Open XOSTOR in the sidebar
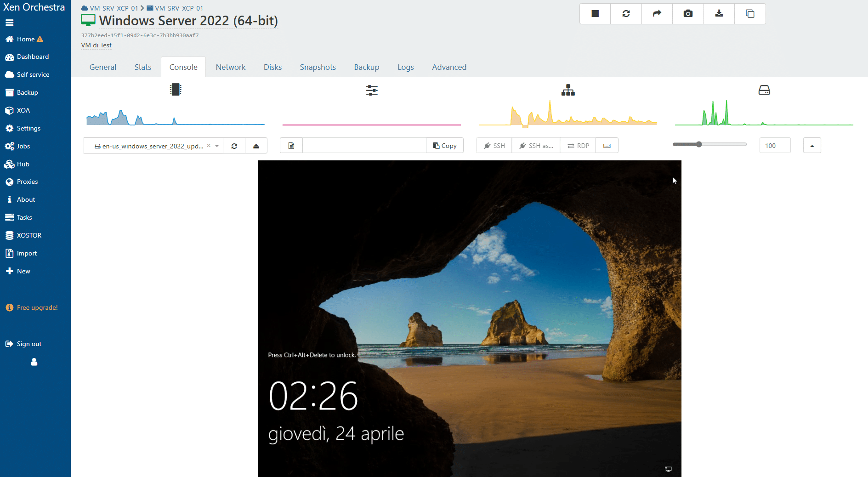The width and height of the screenshot is (868, 477). coord(23,235)
